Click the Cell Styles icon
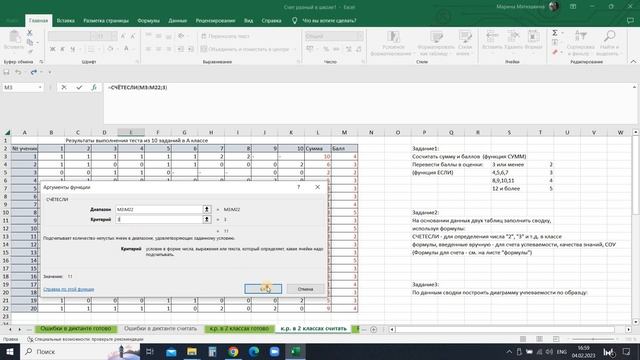 464,38
